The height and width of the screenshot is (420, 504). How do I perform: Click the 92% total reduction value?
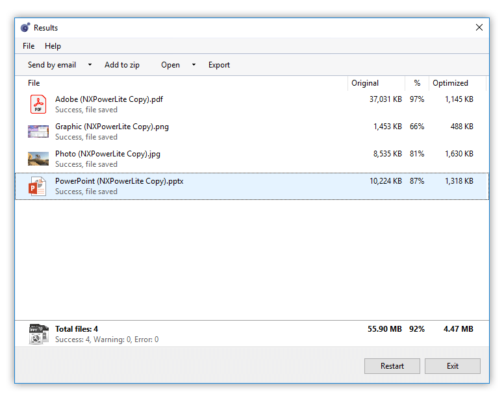tap(417, 329)
